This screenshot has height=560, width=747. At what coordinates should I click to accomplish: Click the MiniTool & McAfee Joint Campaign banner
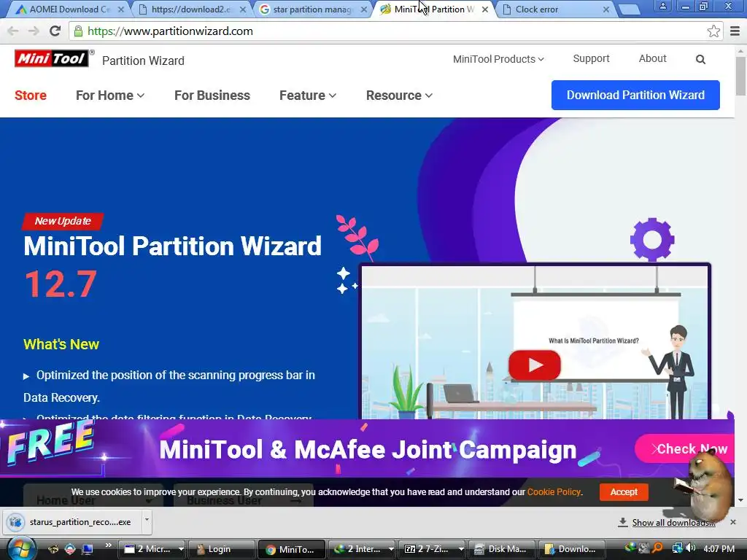[x=368, y=448]
